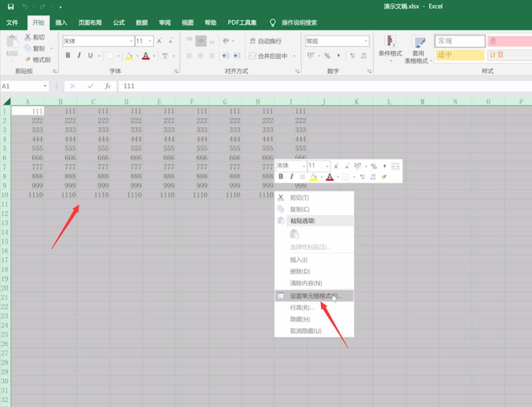Image resolution: width=532 pixels, height=407 pixels.
Task: Click the phonetic guide (文) icon
Action: point(165,56)
